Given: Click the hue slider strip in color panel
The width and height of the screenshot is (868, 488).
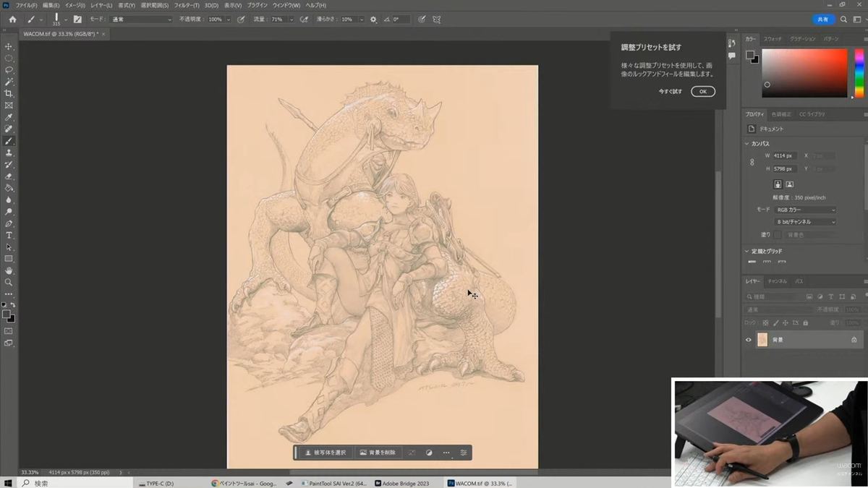Looking at the screenshot, I should tap(859, 72).
